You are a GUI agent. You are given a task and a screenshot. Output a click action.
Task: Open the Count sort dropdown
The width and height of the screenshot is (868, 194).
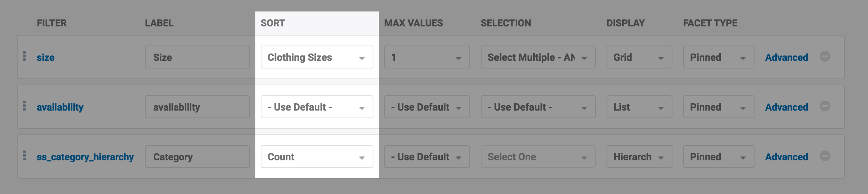(x=317, y=157)
